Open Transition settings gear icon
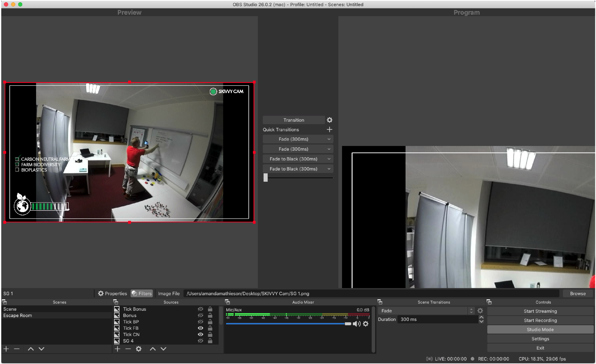596x364 pixels. [329, 120]
